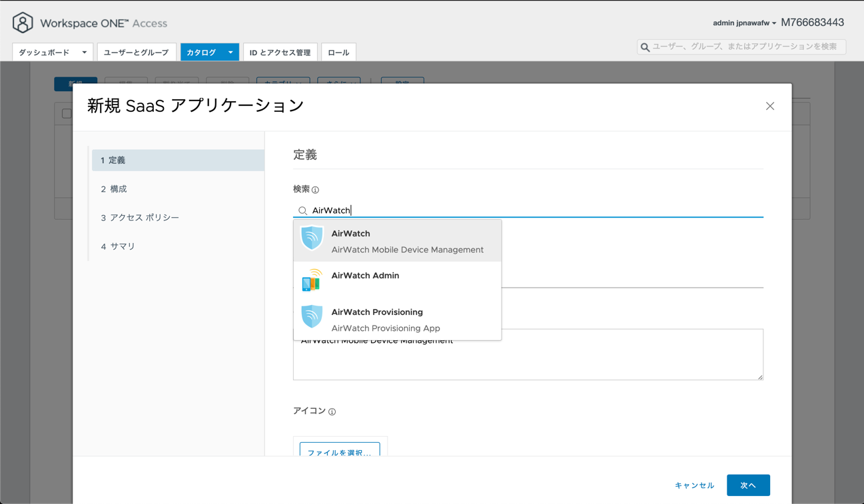
Task: Open the ID とアクセス管理 tab
Action: coord(280,52)
